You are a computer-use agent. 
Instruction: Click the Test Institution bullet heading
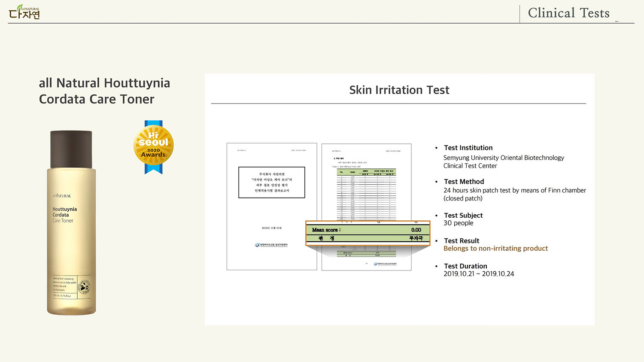[468, 148]
